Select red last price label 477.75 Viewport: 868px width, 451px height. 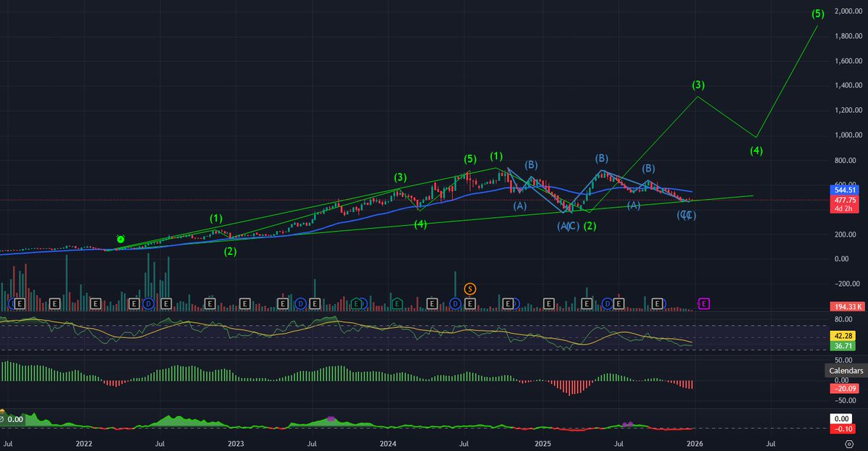point(845,201)
